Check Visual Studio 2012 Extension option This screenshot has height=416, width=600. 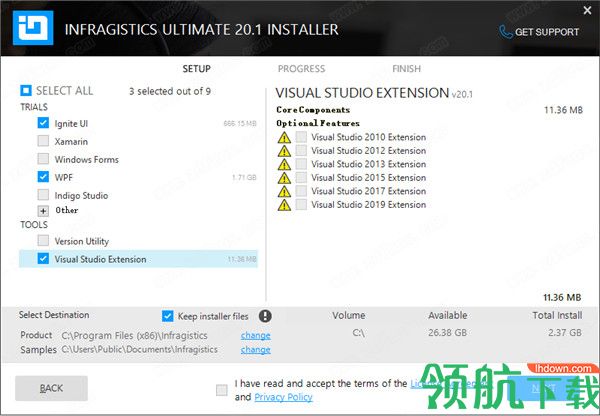(301, 150)
